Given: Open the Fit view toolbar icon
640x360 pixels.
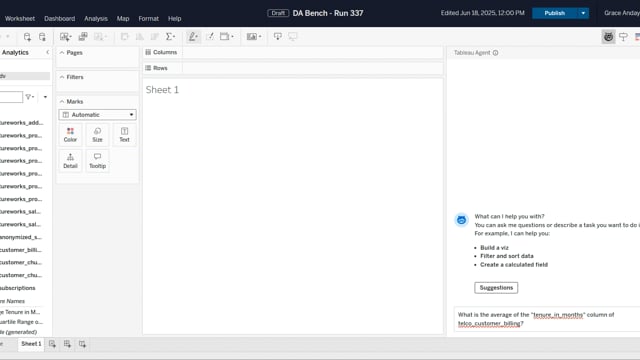Looking at the screenshot, I should (254, 37).
